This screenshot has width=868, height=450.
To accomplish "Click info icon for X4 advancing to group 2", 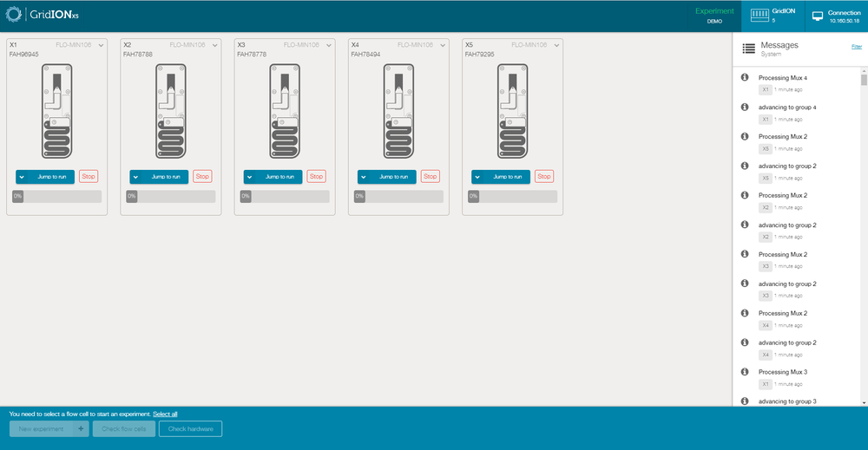I will pos(745,342).
